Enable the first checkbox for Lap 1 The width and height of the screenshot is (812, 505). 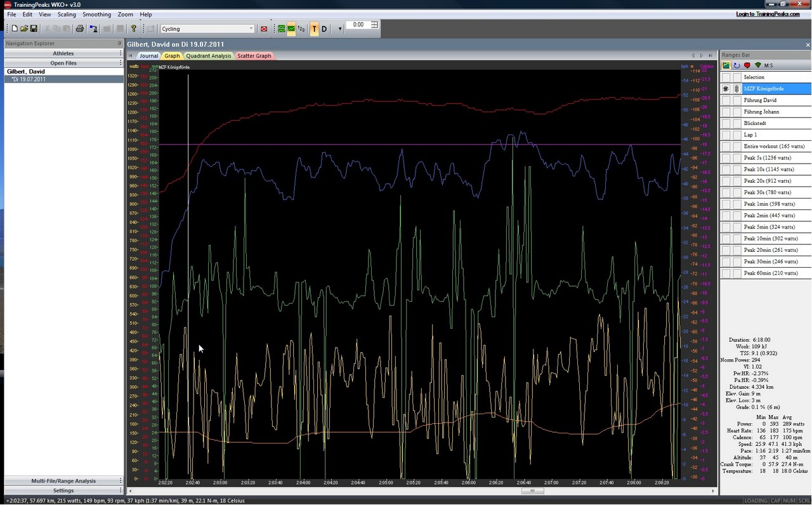click(726, 135)
